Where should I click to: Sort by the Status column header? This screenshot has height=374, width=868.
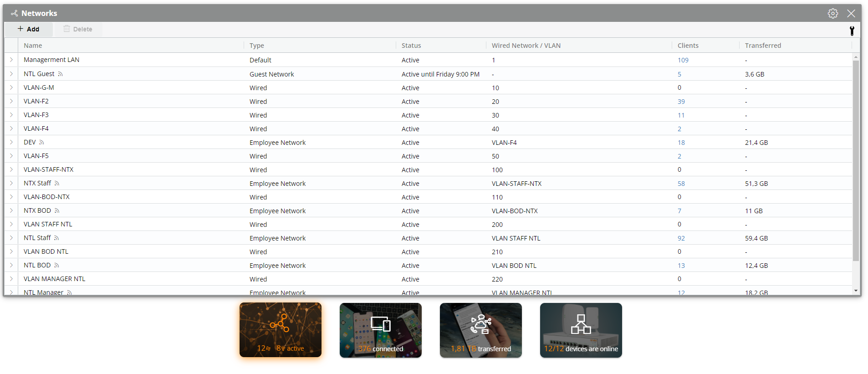tap(411, 46)
